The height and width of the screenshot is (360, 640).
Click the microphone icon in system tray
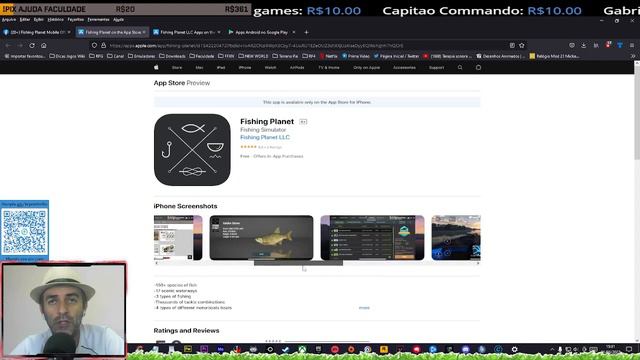coord(560,349)
